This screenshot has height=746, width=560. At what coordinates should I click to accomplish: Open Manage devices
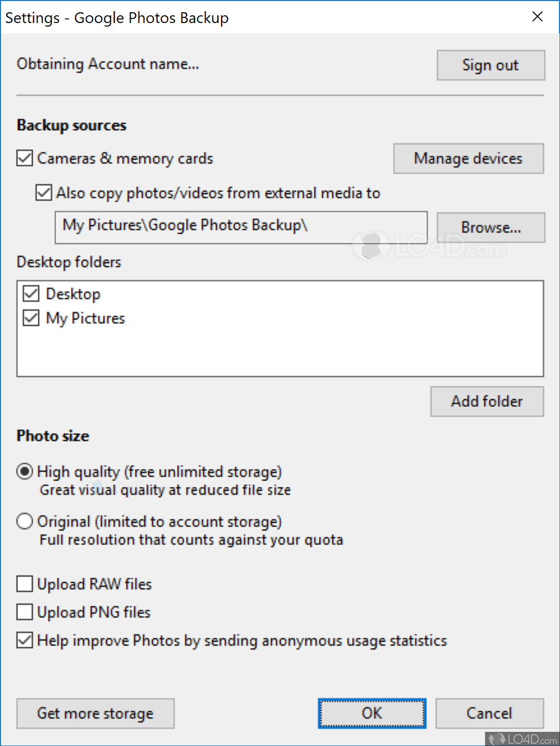[468, 159]
